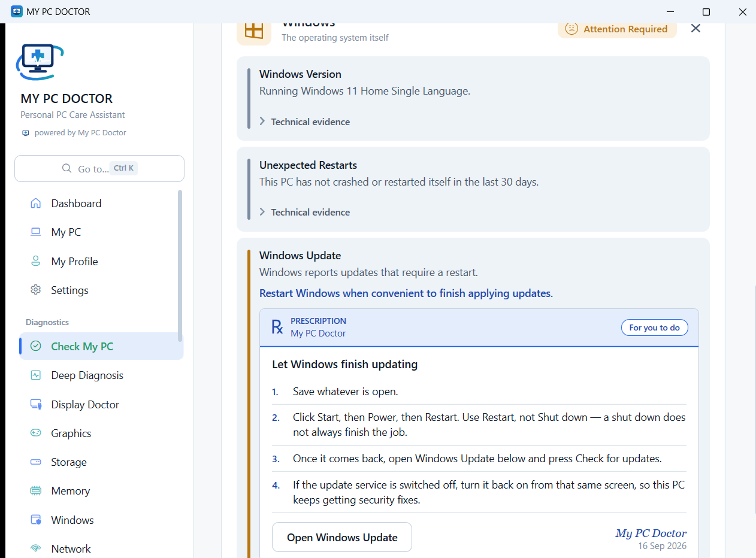Click the Windows sidebar icon
The height and width of the screenshot is (558, 756).
coord(36,520)
